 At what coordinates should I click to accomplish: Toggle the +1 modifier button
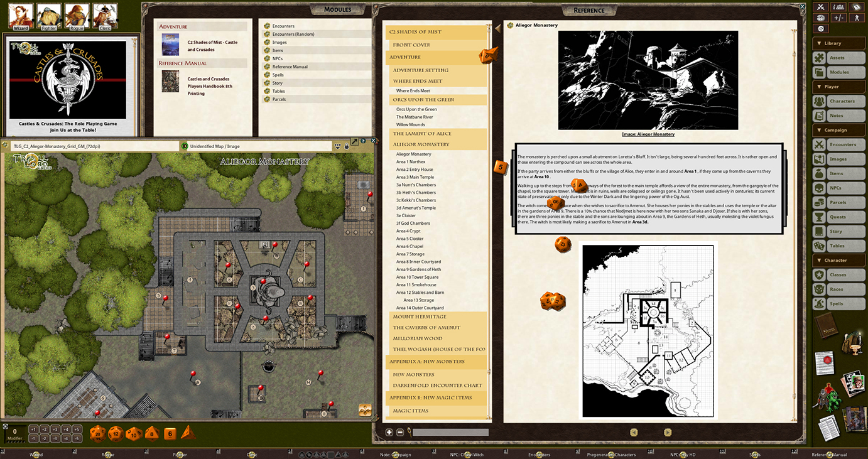point(33,430)
